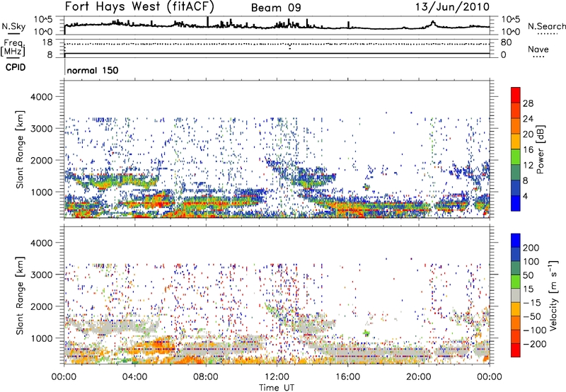The image size is (566, 392).
Task: Click the 'normal 150' CPID text
Action: tap(93, 70)
